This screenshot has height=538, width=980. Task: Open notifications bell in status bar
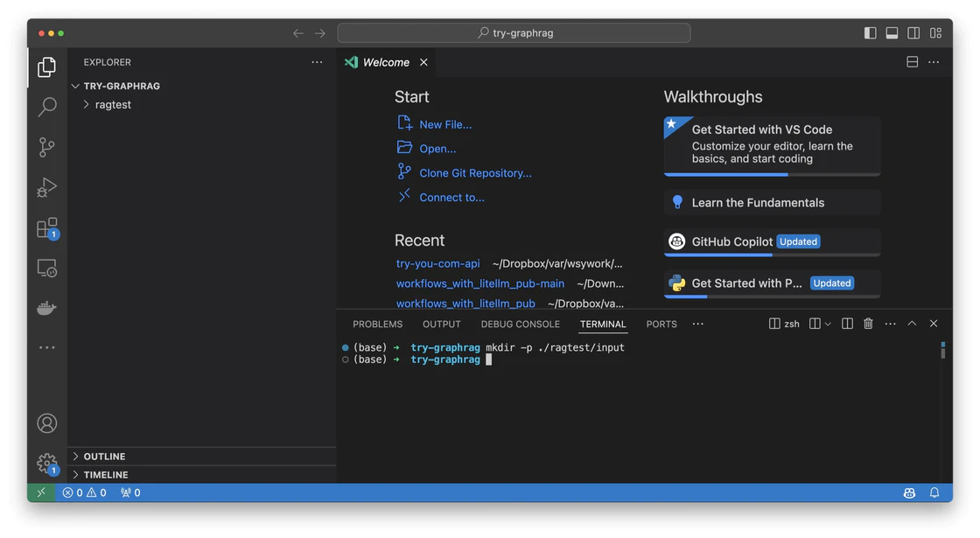click(934, 493)
